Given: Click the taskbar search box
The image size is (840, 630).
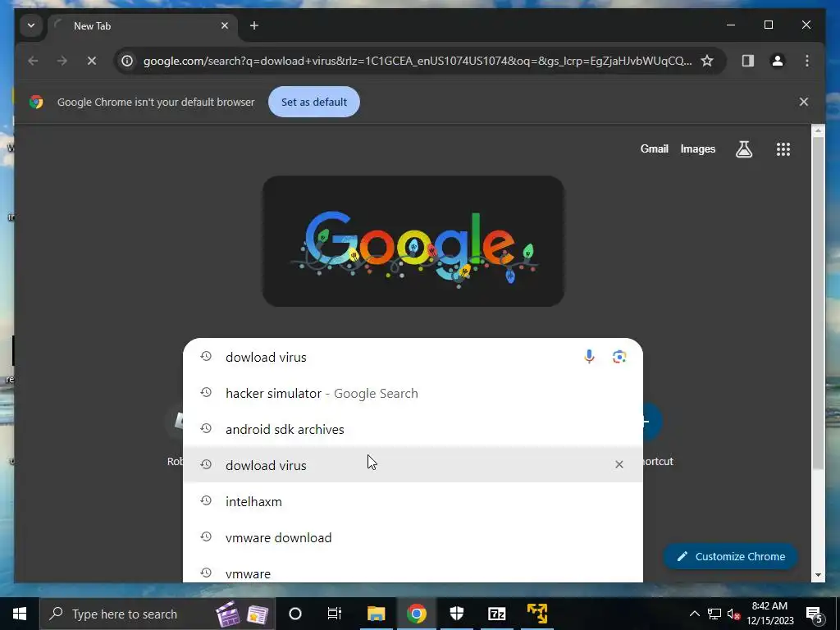Looking at the screenshot, I should click(157, 614).
